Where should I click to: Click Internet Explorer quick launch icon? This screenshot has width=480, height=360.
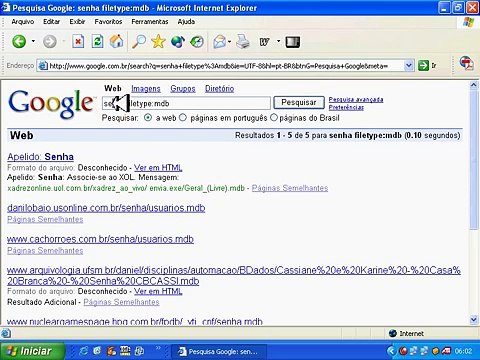pos(83,351)
